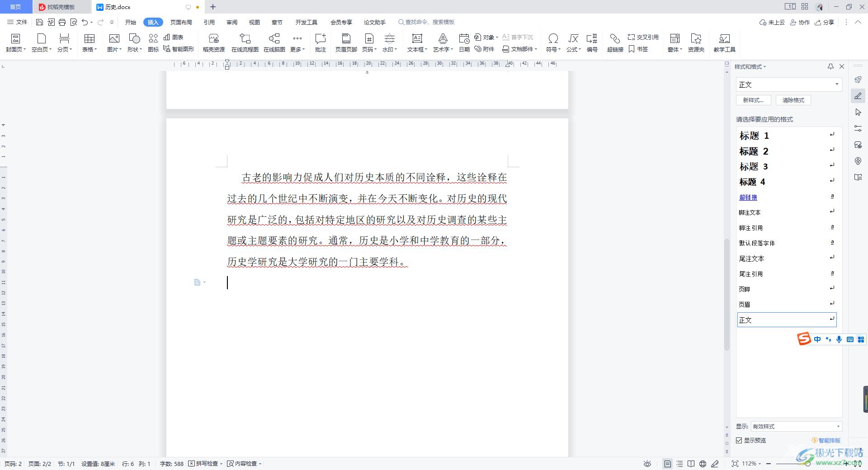Insert 艺术字 word art
The image size is (868, 470).
443,43
